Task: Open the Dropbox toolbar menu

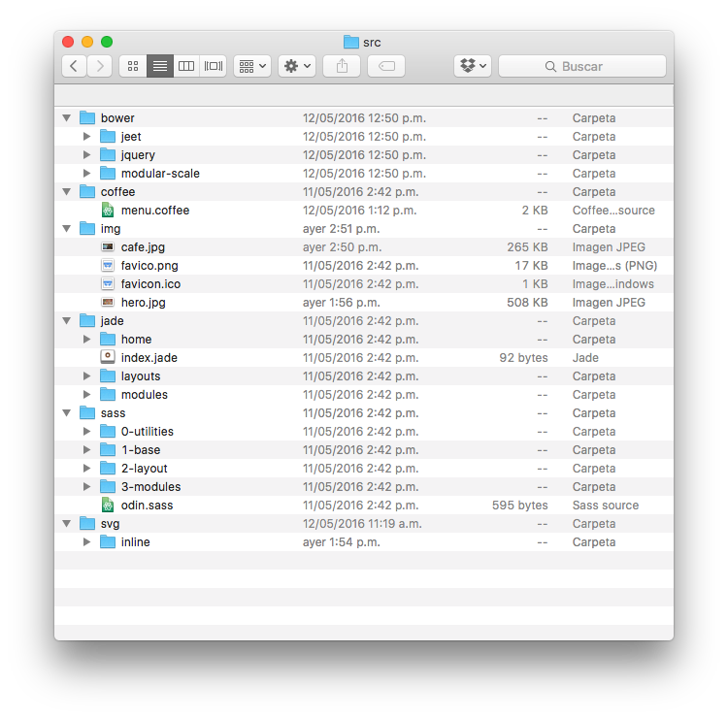Action: point(473,66)
